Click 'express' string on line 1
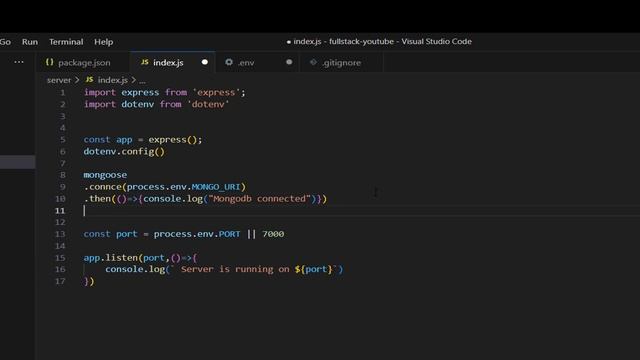The image size is (640, 360). 216,93
